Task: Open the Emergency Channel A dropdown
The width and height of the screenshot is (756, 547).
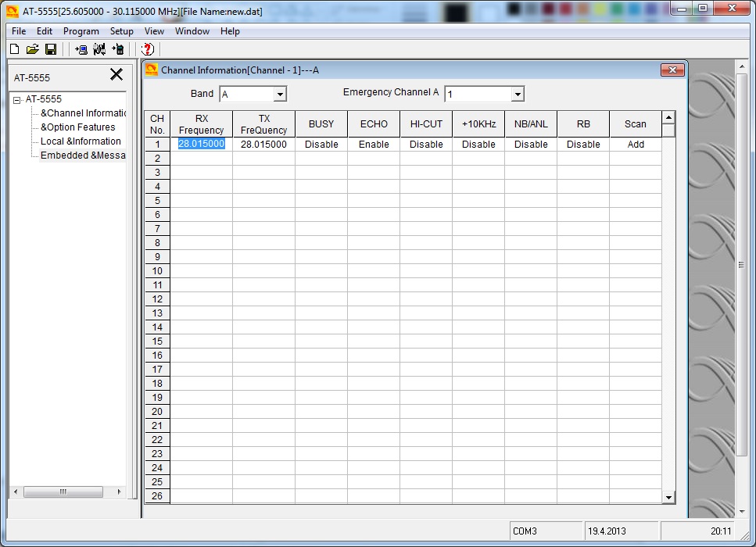Action: point(517,95)
